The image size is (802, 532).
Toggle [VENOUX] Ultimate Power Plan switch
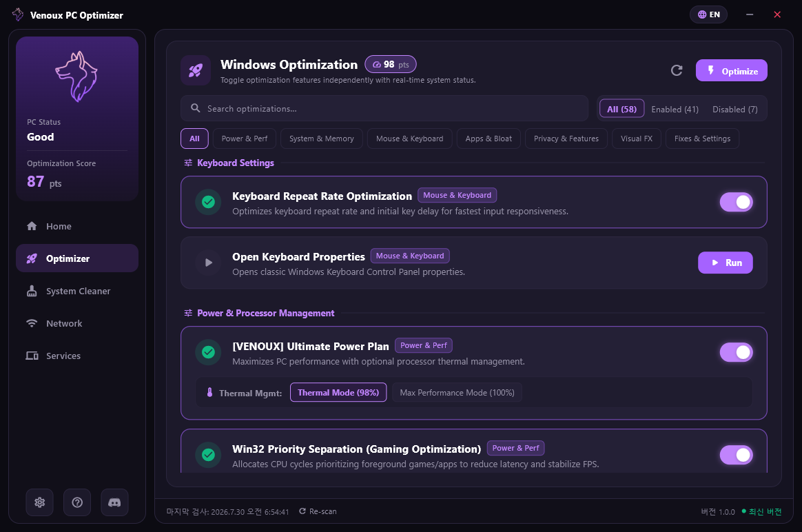[x=736, y=352]
